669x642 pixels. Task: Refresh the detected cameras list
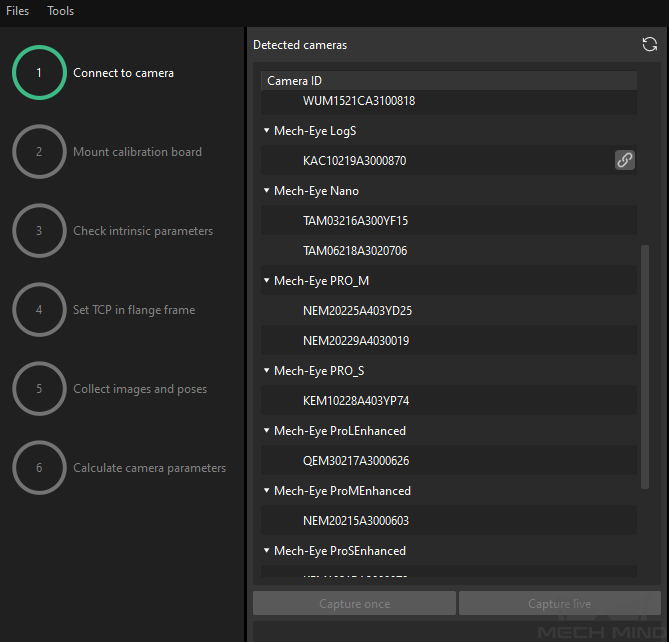click(649, 44)
